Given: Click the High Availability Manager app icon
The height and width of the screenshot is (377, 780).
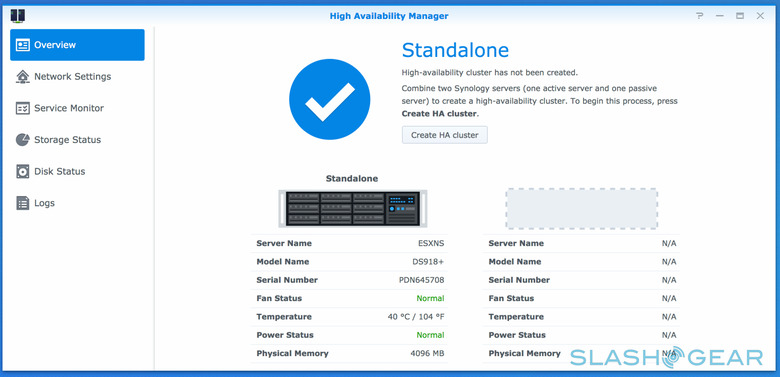Looking at the screenshot, I should pos(17,16).
